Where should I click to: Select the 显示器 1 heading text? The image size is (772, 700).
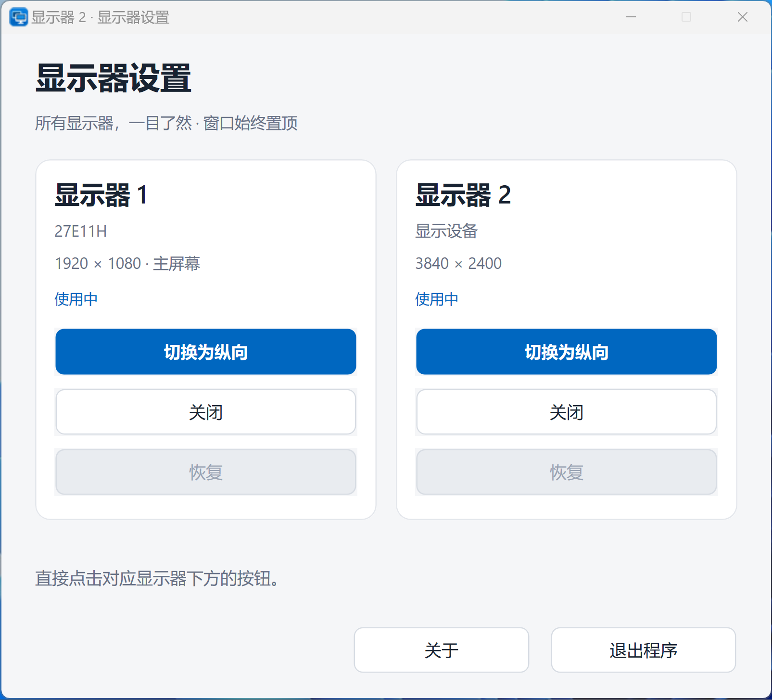tap(101, 195)
